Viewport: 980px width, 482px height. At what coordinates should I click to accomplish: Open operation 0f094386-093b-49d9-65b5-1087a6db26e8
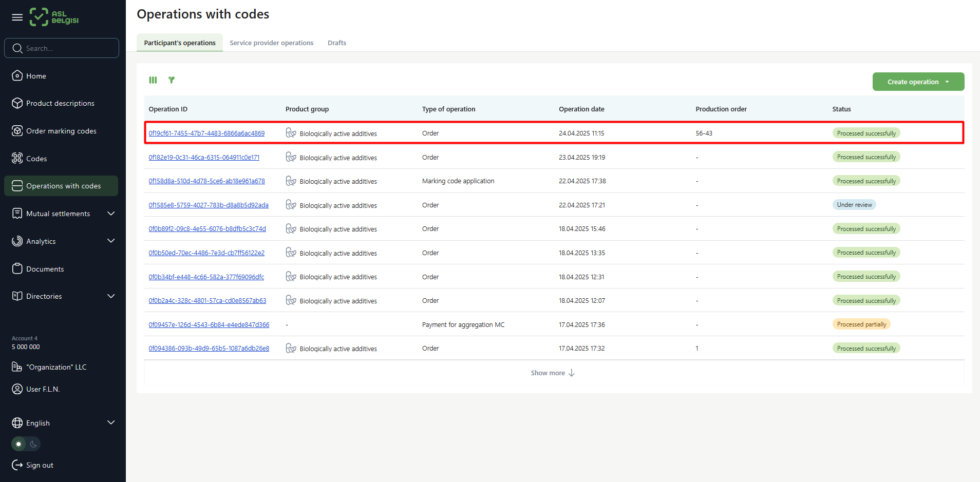[209, 348]
